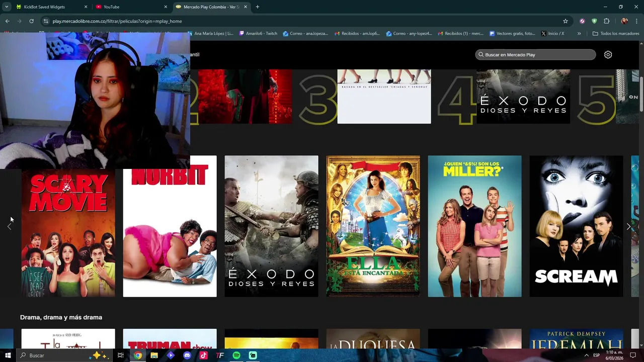The width and height of the screenshot is (644, 362).
Task: Select the Mercado Play Colombia tab
Action: (211, 7)
